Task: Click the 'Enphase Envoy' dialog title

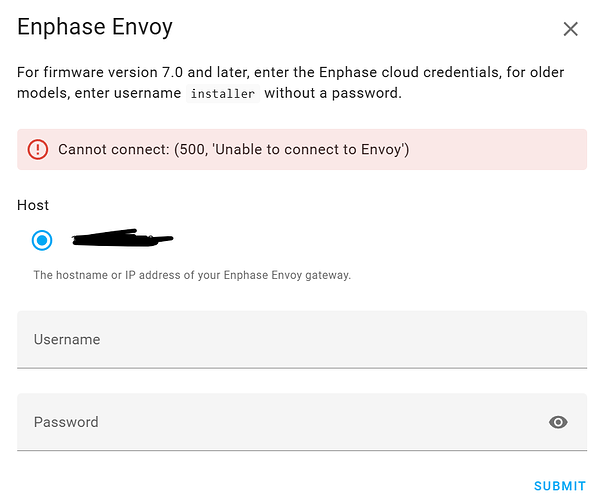Action: 95,27
